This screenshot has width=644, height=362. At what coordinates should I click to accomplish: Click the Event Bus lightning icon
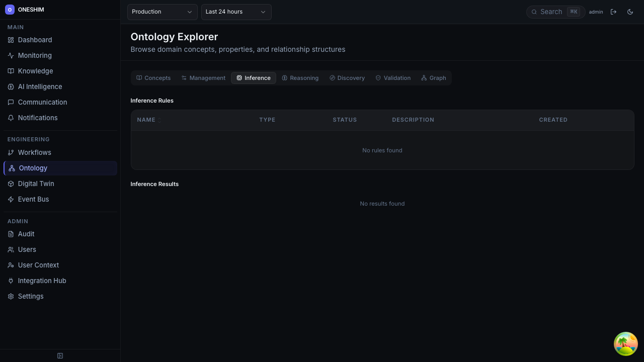coord(11,199)
